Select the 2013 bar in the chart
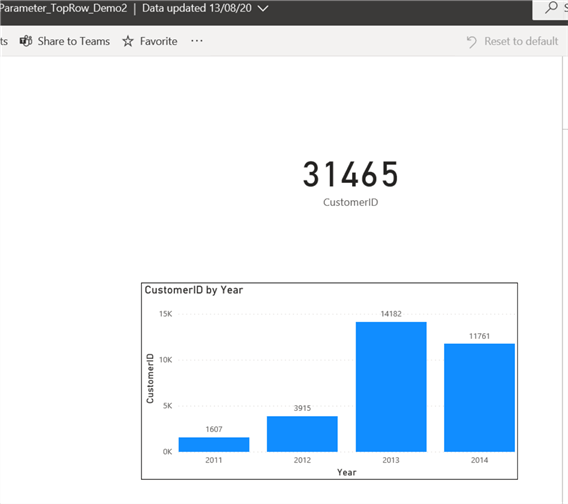 coord(391,387)
